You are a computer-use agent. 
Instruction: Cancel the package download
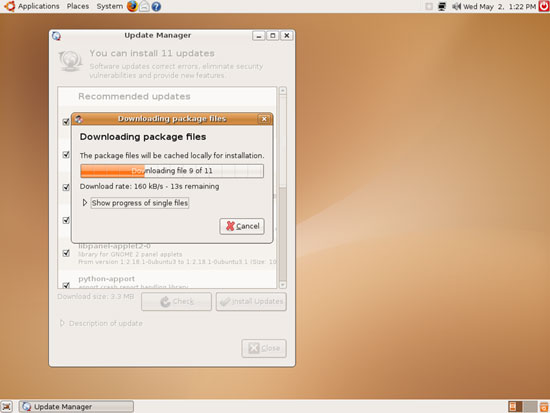[242, 226]
